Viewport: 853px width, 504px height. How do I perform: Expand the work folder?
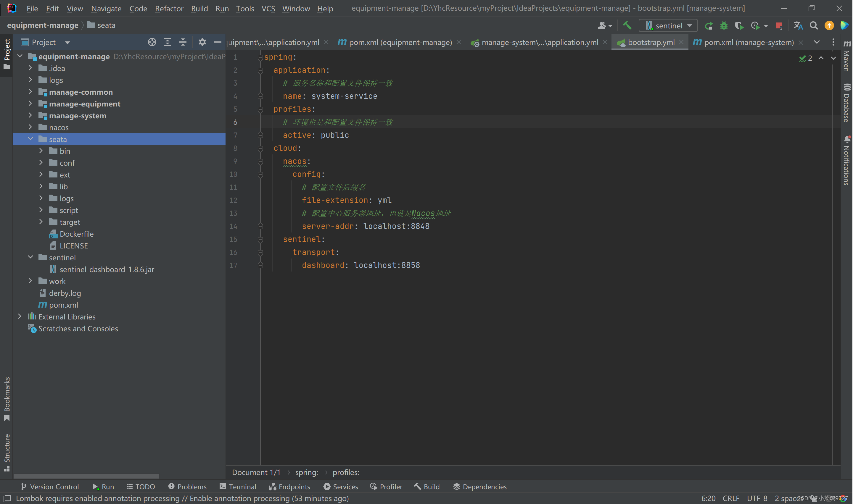(x=30, y=281)
